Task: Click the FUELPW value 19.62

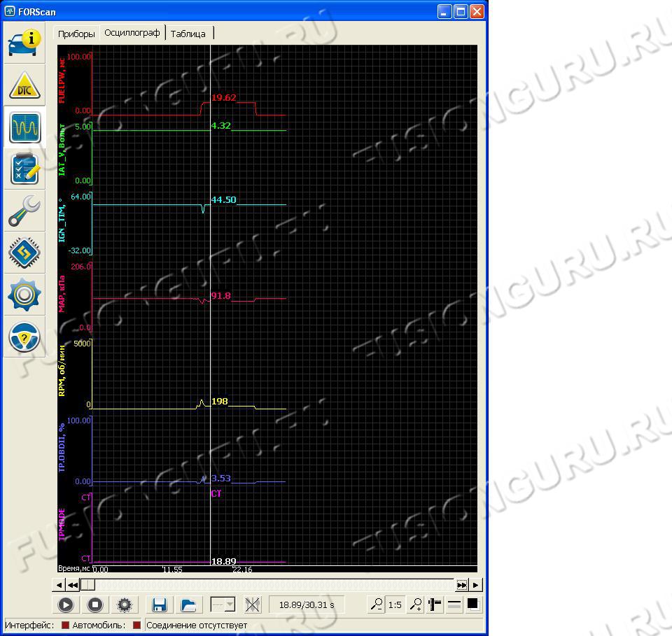Action: click(x=224, y=98)
